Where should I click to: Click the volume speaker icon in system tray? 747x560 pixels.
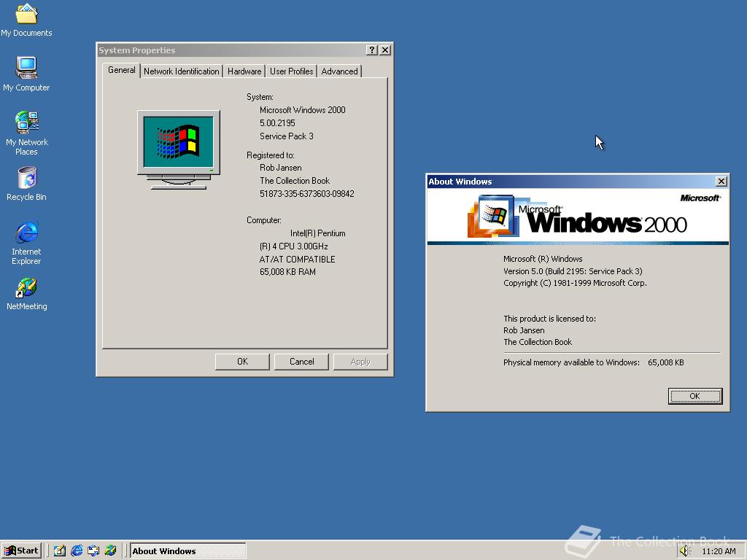click(x=684, y=551)
